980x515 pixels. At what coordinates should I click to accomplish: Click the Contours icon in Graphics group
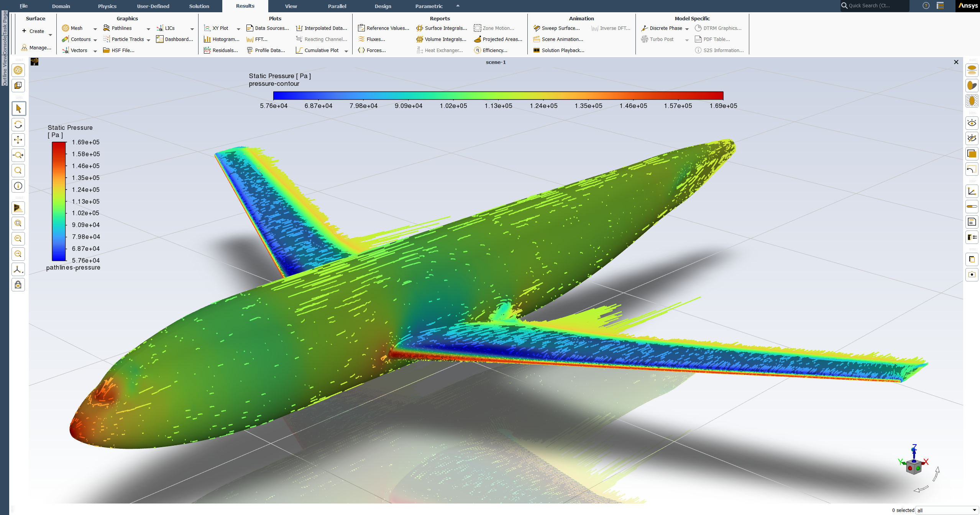(66, 39)
